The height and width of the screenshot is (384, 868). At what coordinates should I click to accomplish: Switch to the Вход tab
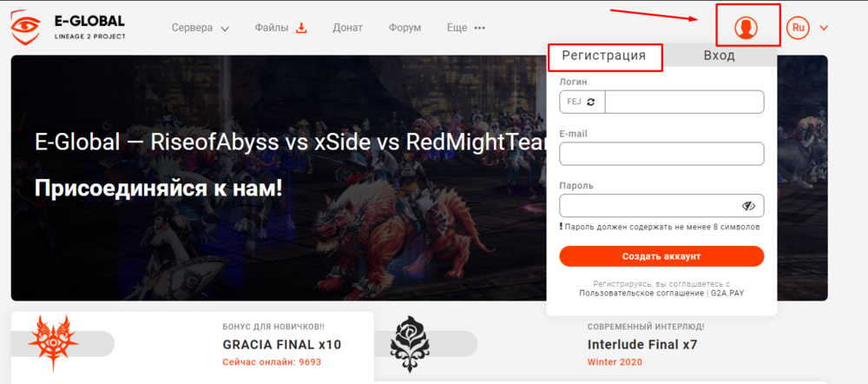[x=719, y=56]
